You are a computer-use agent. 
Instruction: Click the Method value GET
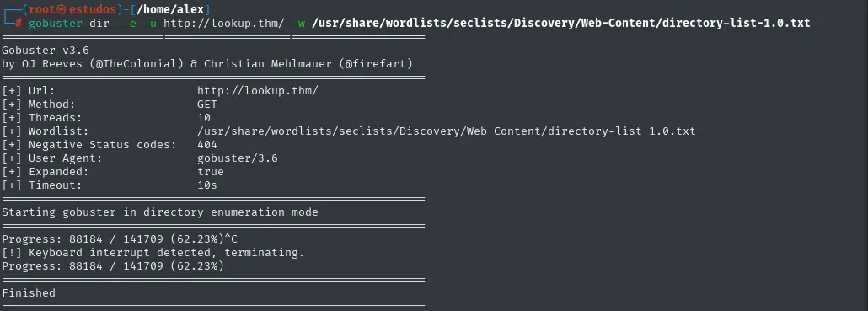tap(207, 104)
